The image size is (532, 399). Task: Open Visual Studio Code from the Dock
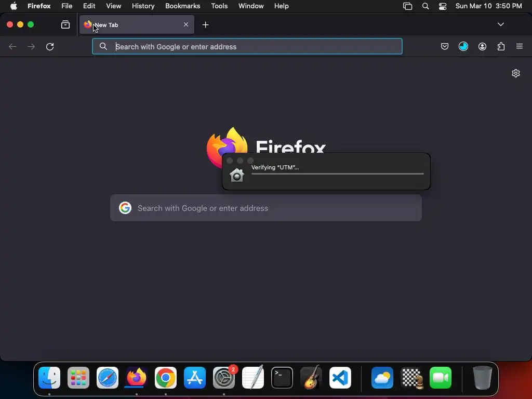[340, 378]
